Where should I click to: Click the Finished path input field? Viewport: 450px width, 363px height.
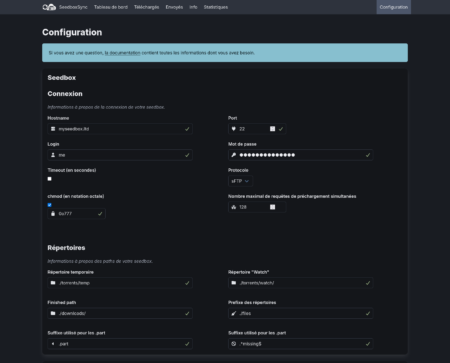click(120, 313)
